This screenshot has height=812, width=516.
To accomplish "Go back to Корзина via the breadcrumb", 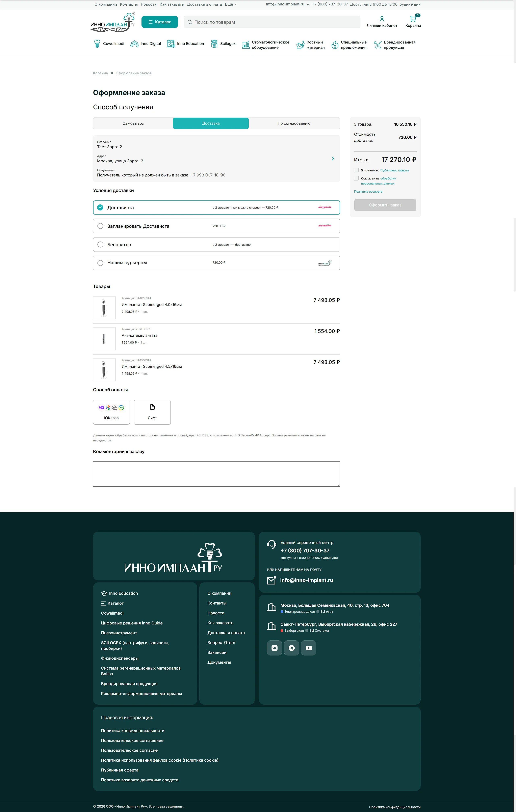I will (x=101, y=73).
